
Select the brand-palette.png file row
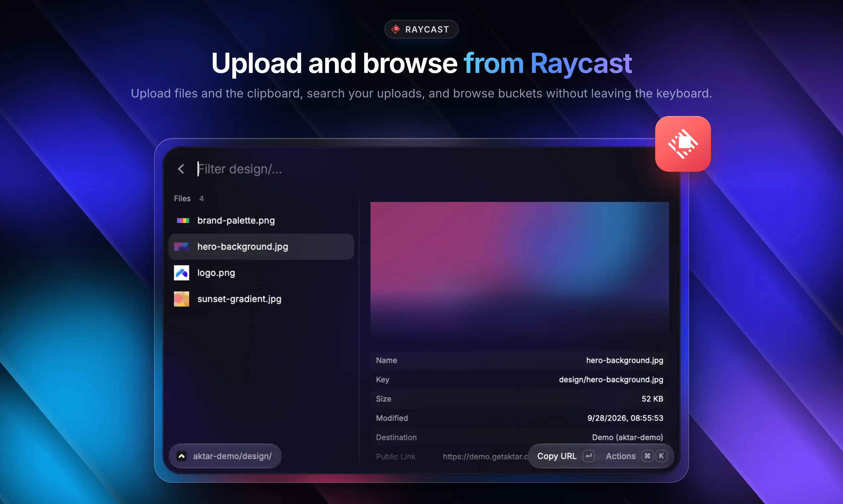click(x=261, y=220)
